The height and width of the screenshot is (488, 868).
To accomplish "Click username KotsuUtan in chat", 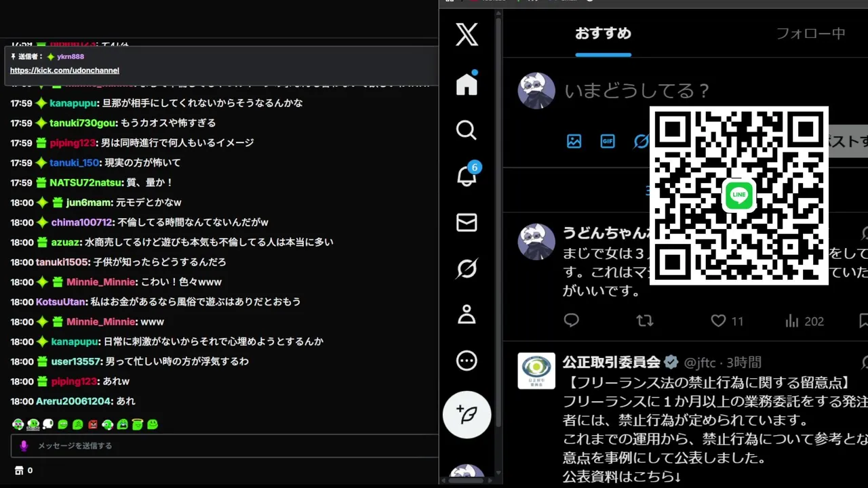I will pos(61,302).
